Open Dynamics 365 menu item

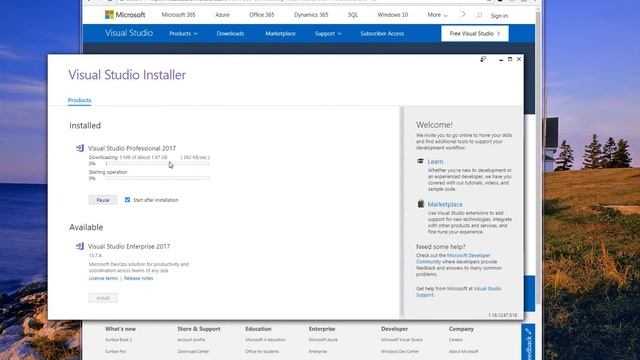tap(311, 15)
